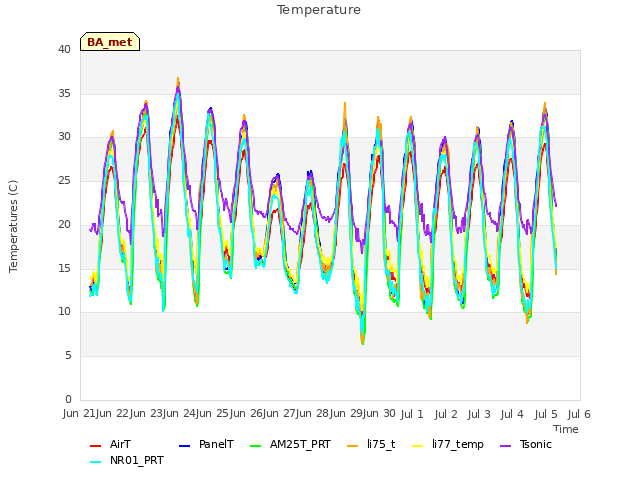
Task: Click the cyan NR01_PRT legend swatch
Action: (95, 462)
